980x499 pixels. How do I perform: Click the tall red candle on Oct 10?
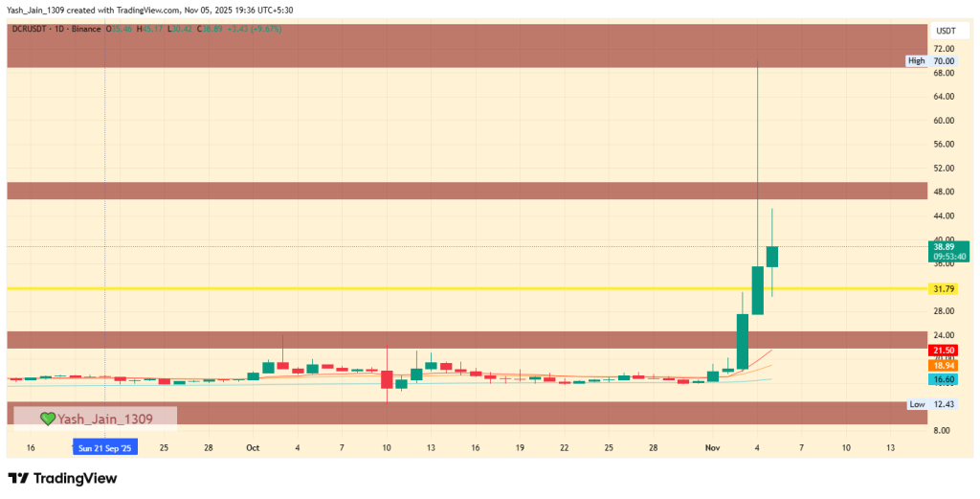[387, 379]
